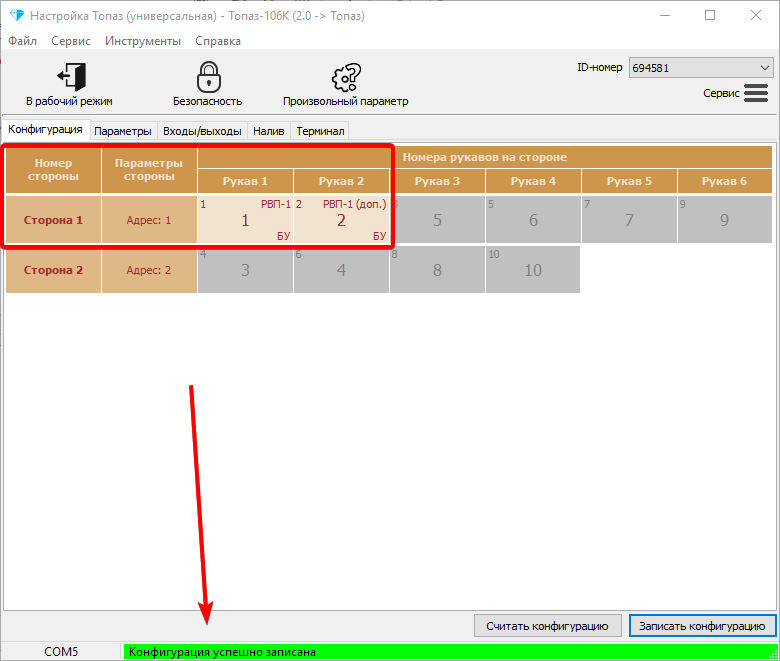Click grey hose cell numbered 10
The height and width of the screenshot is (661, 780).
click(x=533, y=270)
